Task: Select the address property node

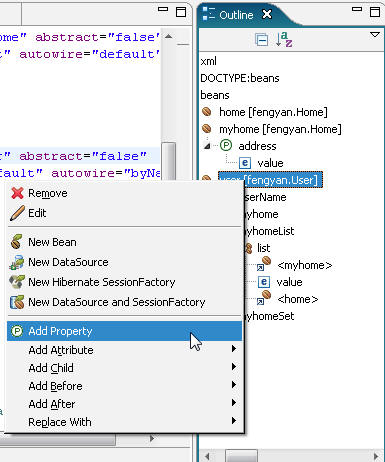Action: pyautogui.click(x=257, y=146)
